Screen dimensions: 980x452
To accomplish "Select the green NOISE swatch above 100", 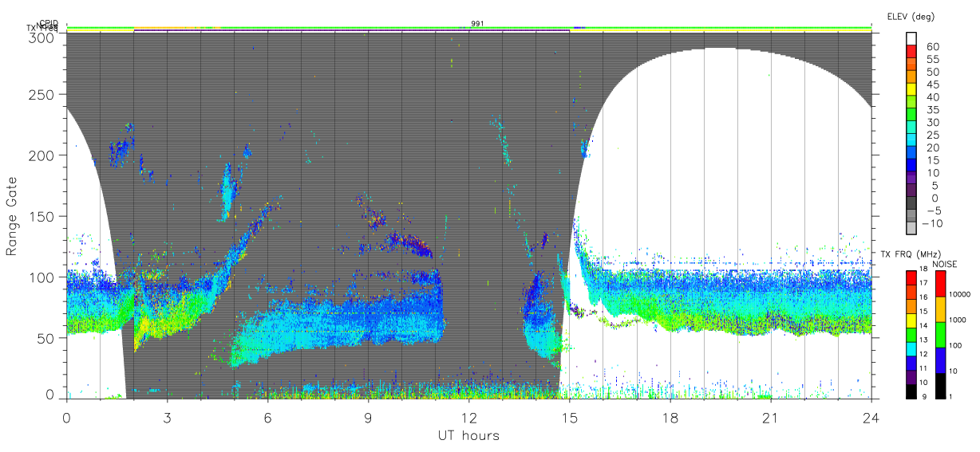I will (x=939, y=334).
